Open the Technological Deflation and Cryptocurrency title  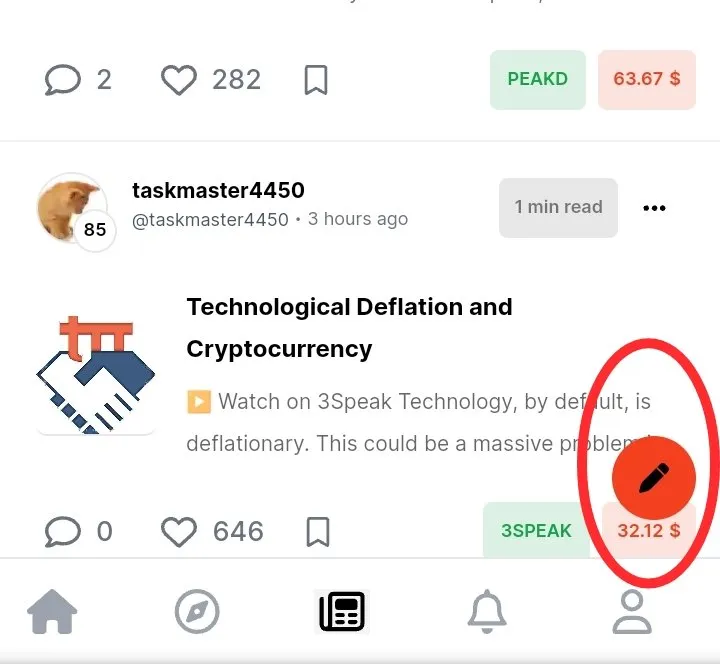tap(349, 327)
